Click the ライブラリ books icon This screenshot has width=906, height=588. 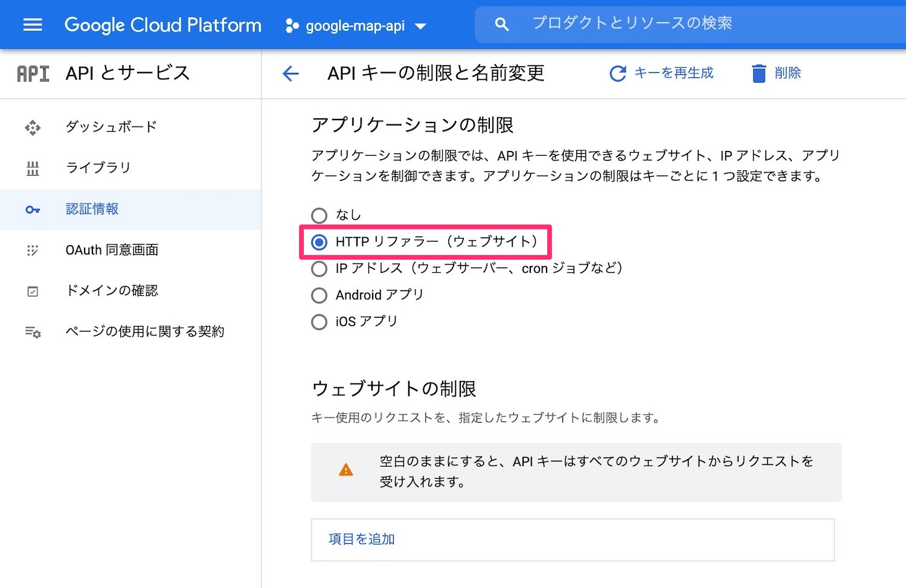pos(32,168)
